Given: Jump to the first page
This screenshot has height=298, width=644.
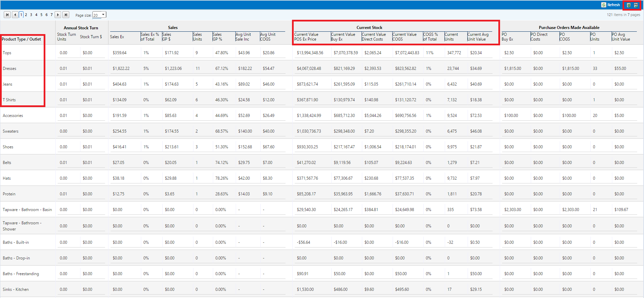Looking at the screenshot, I should click(7, 15).
